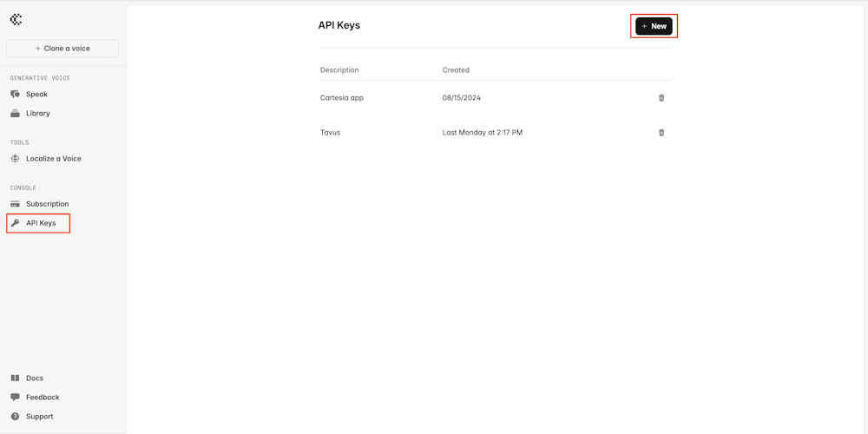This screenshot has height=434, width=868.
Task: Click the API Keys page heading
Action: (x=339, y=25)
